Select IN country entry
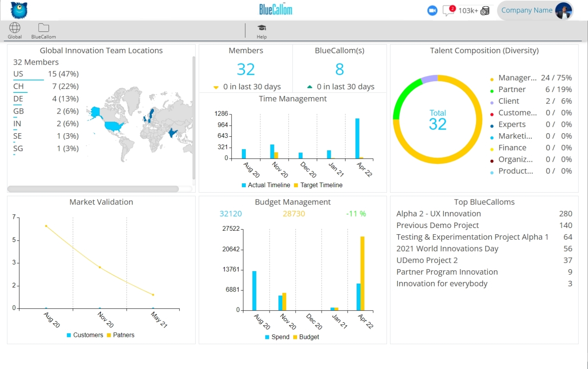The width and height of the screenshot is (588, 369). (x=46, y=124)
